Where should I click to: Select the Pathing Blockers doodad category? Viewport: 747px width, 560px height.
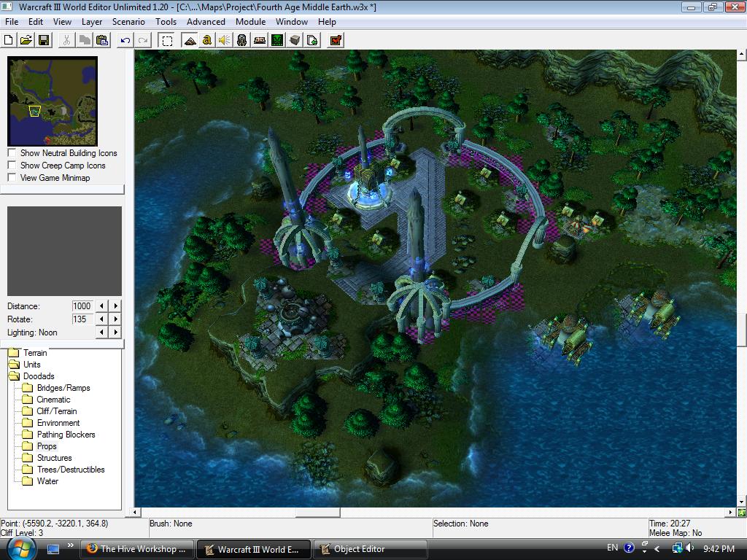pos(66,435)
